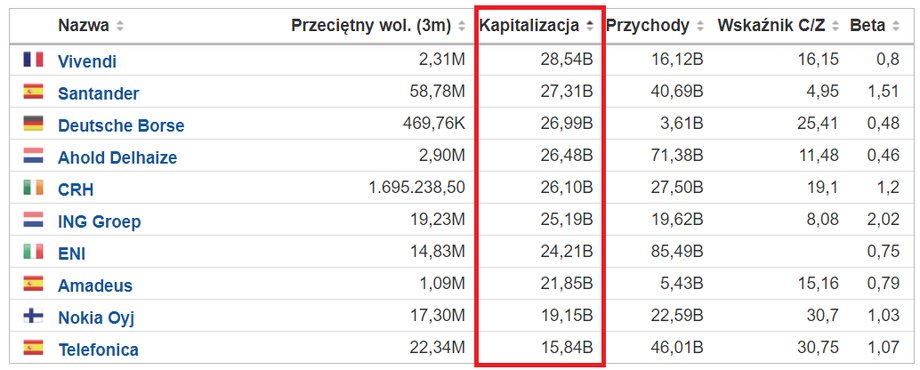Open the Ahold Delhaize link

coord(117,158)
